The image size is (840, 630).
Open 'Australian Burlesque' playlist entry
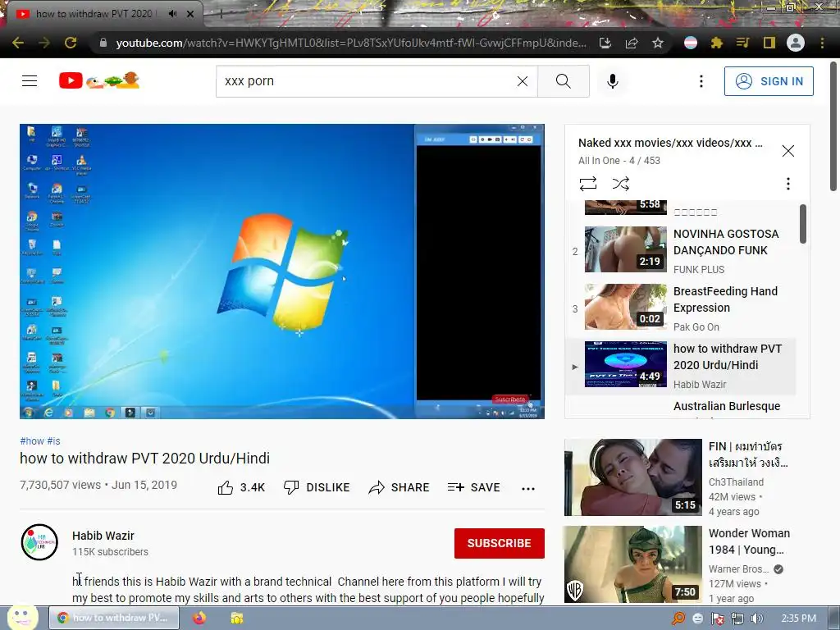[727, 407]
